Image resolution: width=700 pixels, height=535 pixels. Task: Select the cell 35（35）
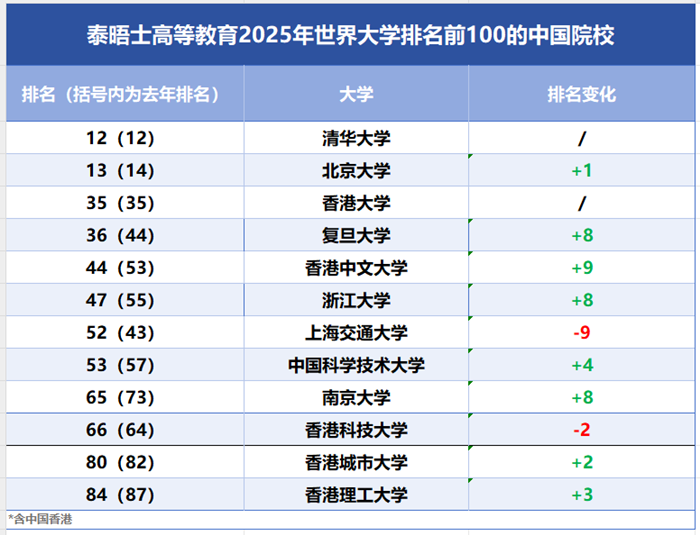125,203
